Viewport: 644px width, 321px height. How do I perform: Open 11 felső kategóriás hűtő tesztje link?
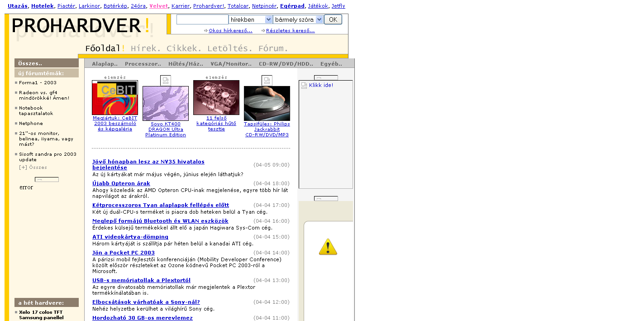216,124
